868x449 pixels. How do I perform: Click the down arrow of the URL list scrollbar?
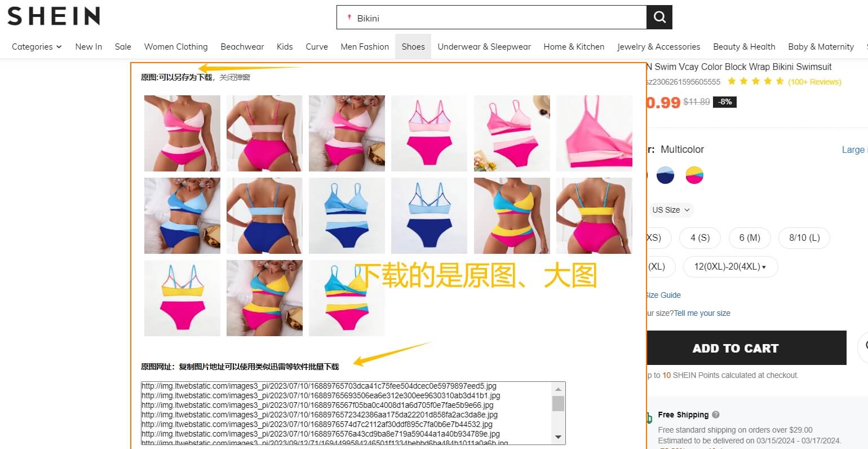pos(559,437)
